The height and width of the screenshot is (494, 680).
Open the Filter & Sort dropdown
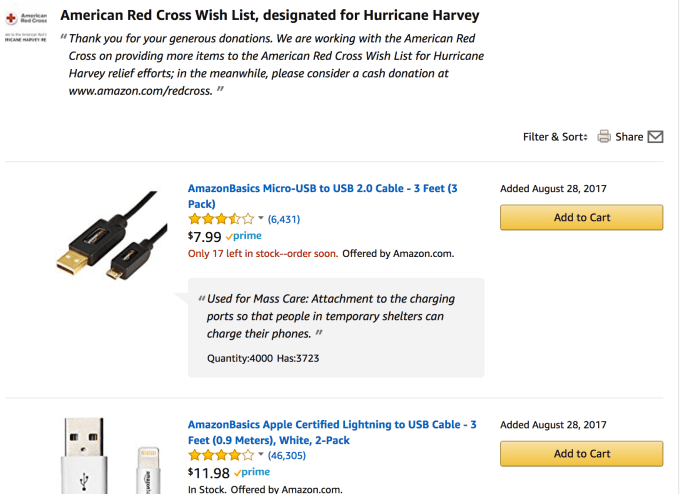554,137
